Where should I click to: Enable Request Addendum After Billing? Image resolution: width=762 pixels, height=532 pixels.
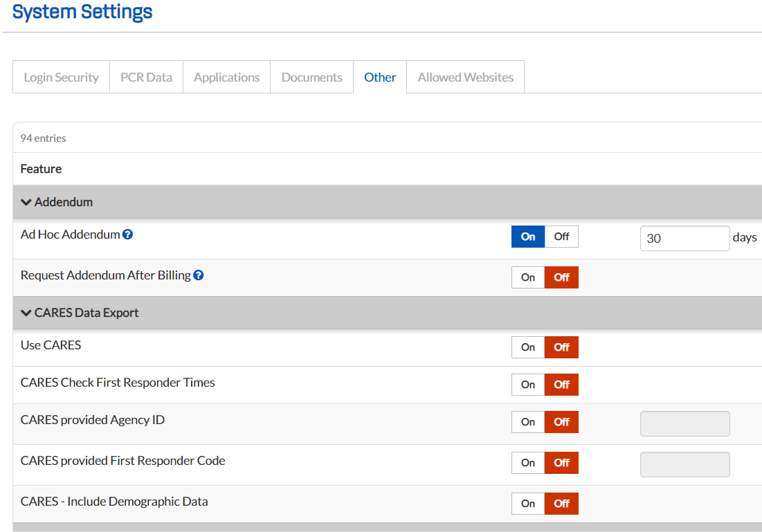[527, 277]
